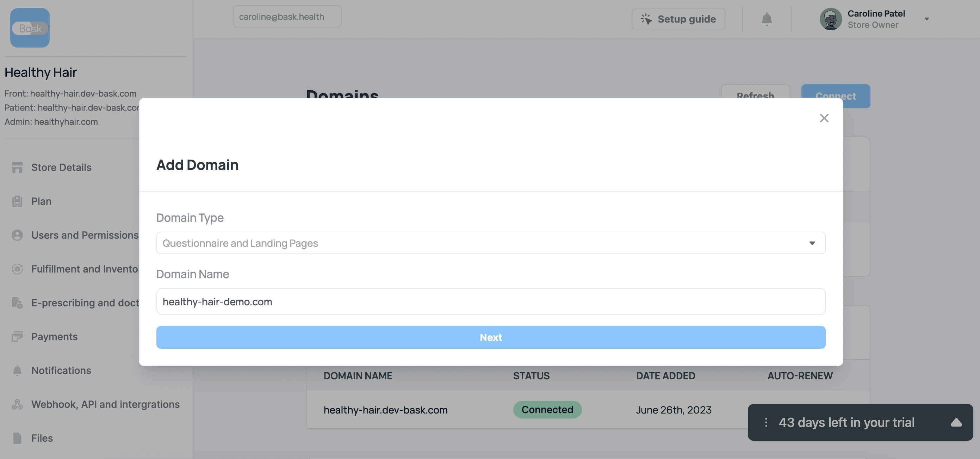Go to E-prescribing section in sidebar
Screen dimensions: 980x459
(x=85, y=303)
